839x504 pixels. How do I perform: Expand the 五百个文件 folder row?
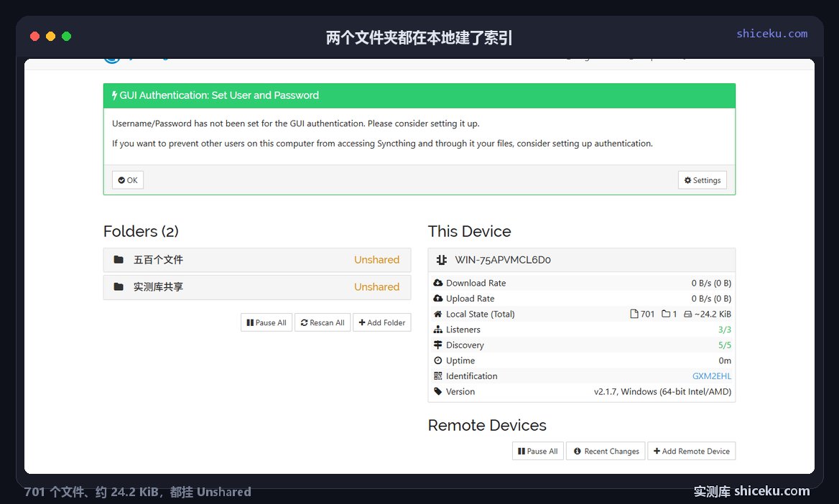(x=257, y=260)
